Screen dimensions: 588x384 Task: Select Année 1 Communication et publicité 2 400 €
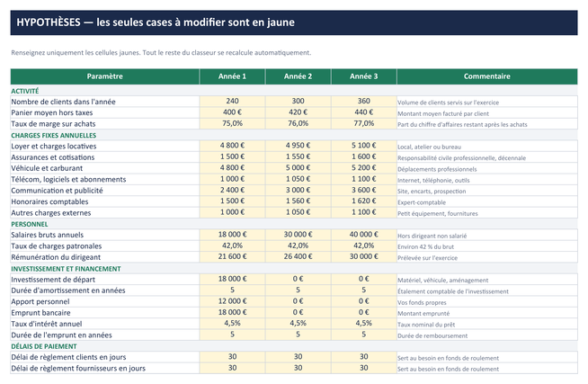pyautogui.click(x=232, y=190)
